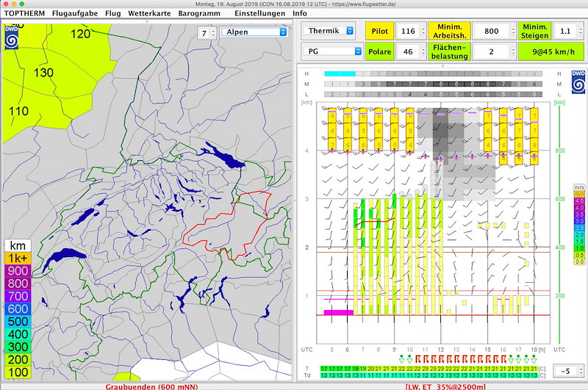Open the Flugaufgabe menu
588x390 pixels.
[x=75, y=13]
